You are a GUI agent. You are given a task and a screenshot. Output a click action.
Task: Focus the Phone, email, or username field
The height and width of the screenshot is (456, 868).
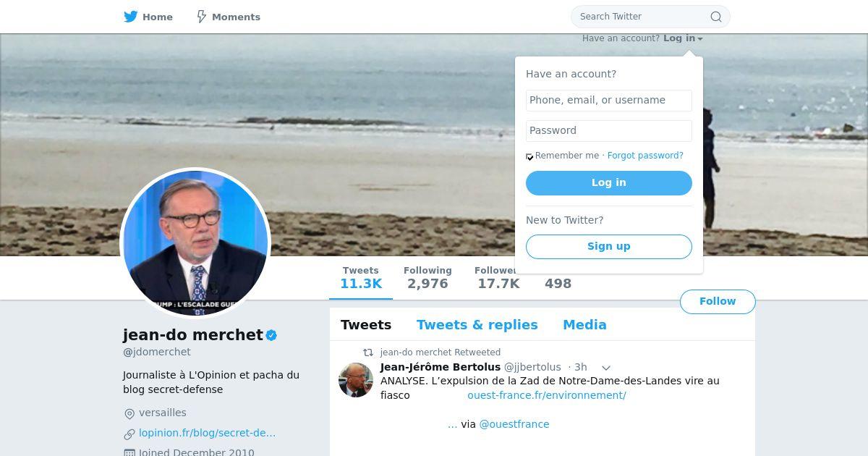click(x=608, y=100)
